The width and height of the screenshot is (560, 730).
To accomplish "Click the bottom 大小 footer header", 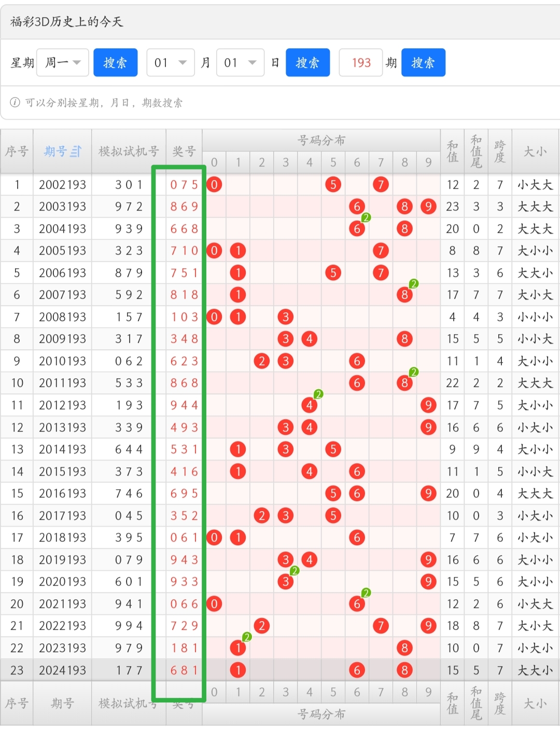I will click(535, 704).
